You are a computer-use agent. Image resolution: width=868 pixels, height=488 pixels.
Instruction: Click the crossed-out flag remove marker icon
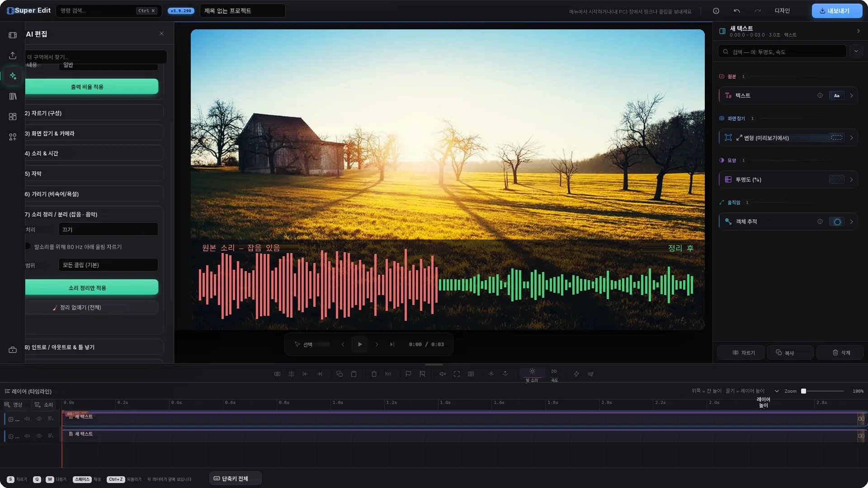[x=422, y=374]
